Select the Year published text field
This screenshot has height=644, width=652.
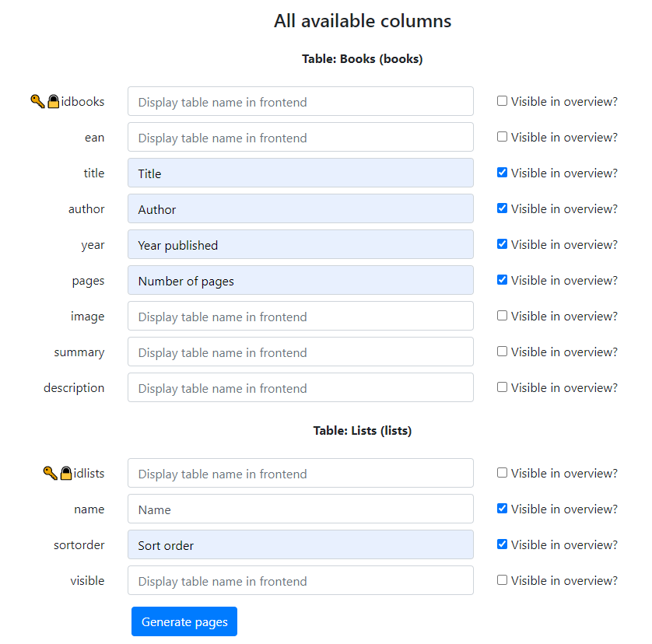tap(300, 244)
